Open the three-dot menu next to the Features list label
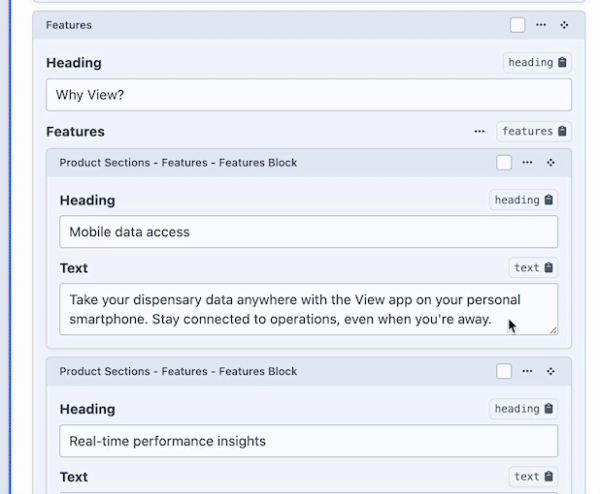Image resolution: width=600 pixels, height=494 pixels. pos(480,131)
